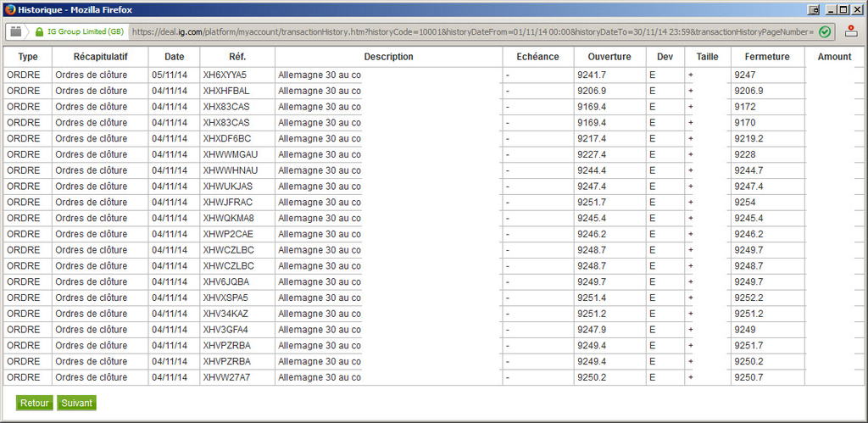Click closing price 9251.7
This screenshot has height=423, width=868.
pyautogui.click(x=749, y=346)
